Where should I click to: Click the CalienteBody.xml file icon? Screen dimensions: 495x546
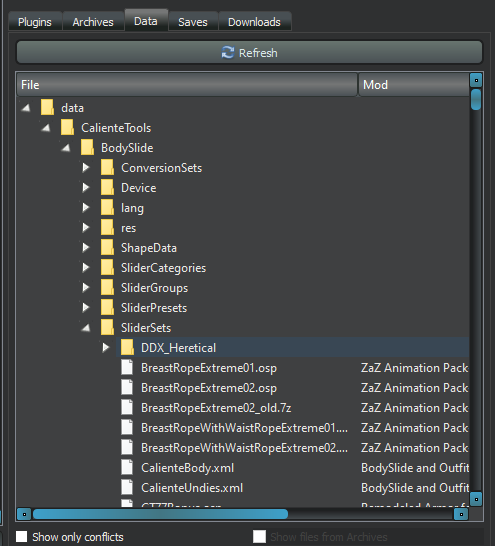(x=127, y=467)
